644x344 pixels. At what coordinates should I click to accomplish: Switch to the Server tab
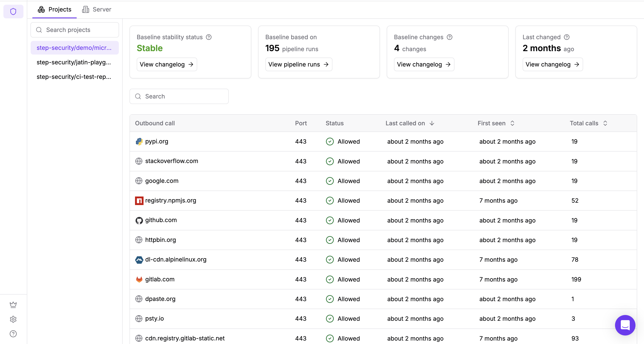97,10
